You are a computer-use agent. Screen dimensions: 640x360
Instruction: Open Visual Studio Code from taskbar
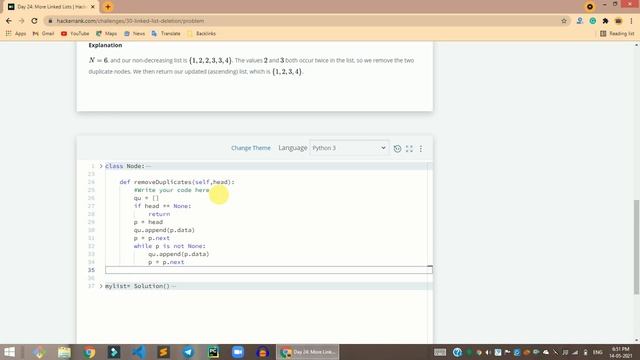pos(139,352)
